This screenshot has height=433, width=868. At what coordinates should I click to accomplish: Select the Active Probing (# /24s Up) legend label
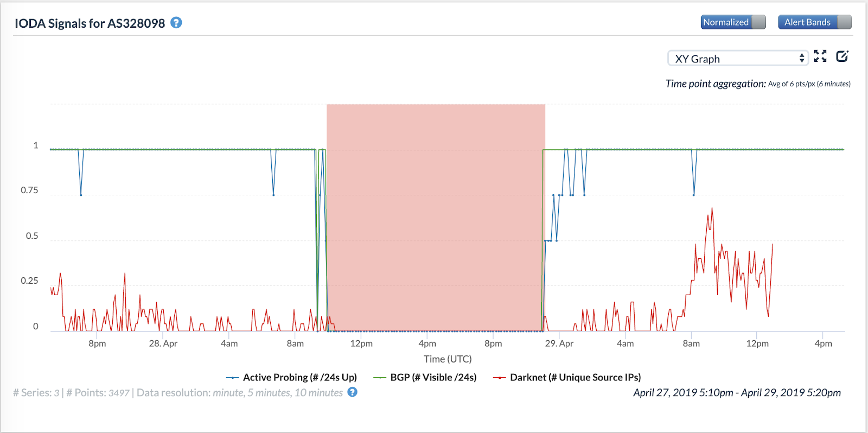click(x=299, y=378)
